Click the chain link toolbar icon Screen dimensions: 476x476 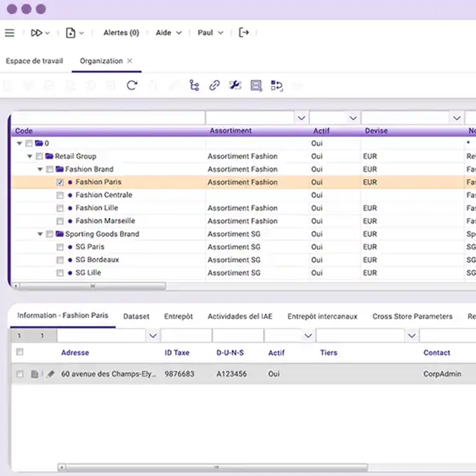click(x=214, y=85)
